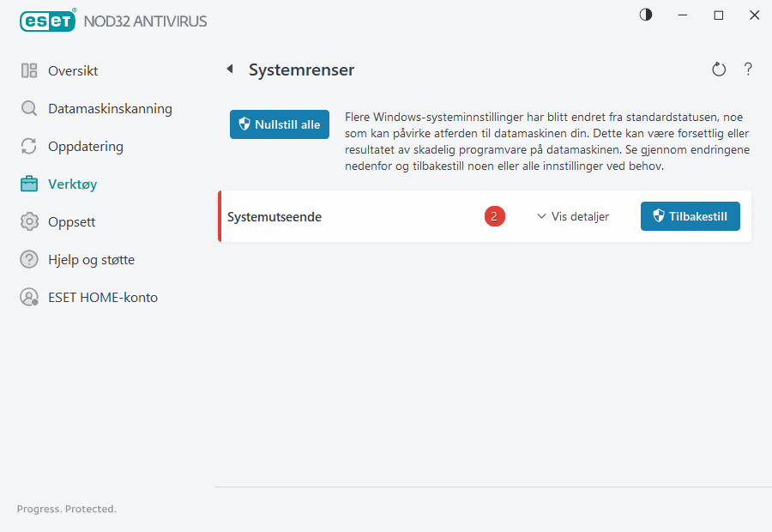Select the ESET HOME-konto account icon
The height and width of the screenshot is (532, 772).
30,297
